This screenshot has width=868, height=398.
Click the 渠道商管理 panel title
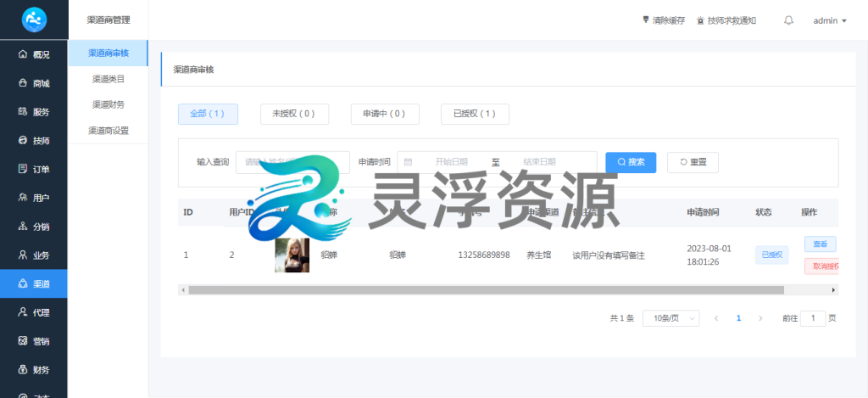(x=108, y=20)
